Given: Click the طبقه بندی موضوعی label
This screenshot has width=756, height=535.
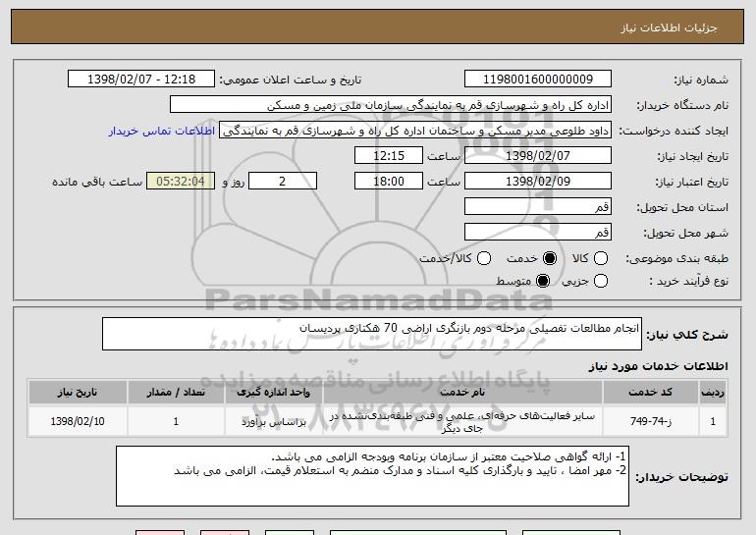Looking at the screenshot, I should pyautogui.click(x=676, y=259).
